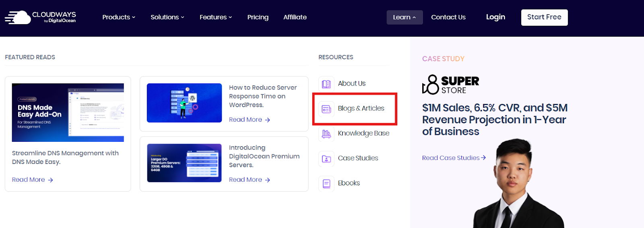This screenshot has width=644, height=228.
Task: Click the $1M Sales case study headline
Action: [495, 120]
